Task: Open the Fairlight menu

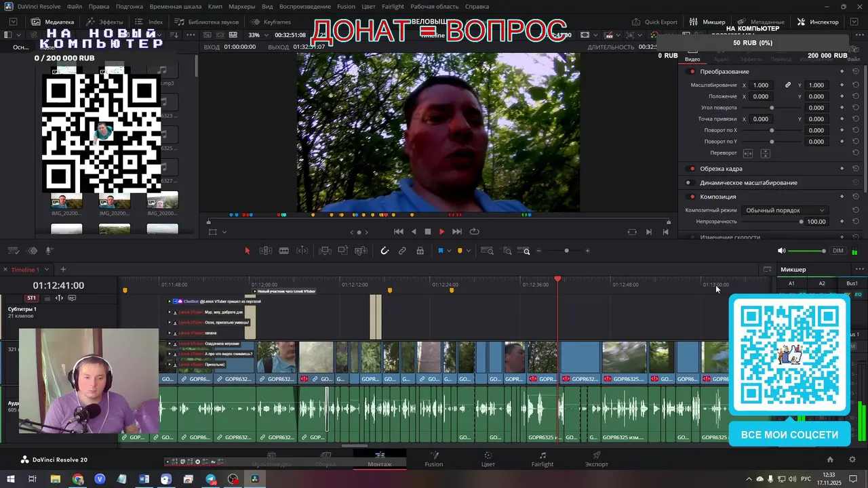Action: 393,6
